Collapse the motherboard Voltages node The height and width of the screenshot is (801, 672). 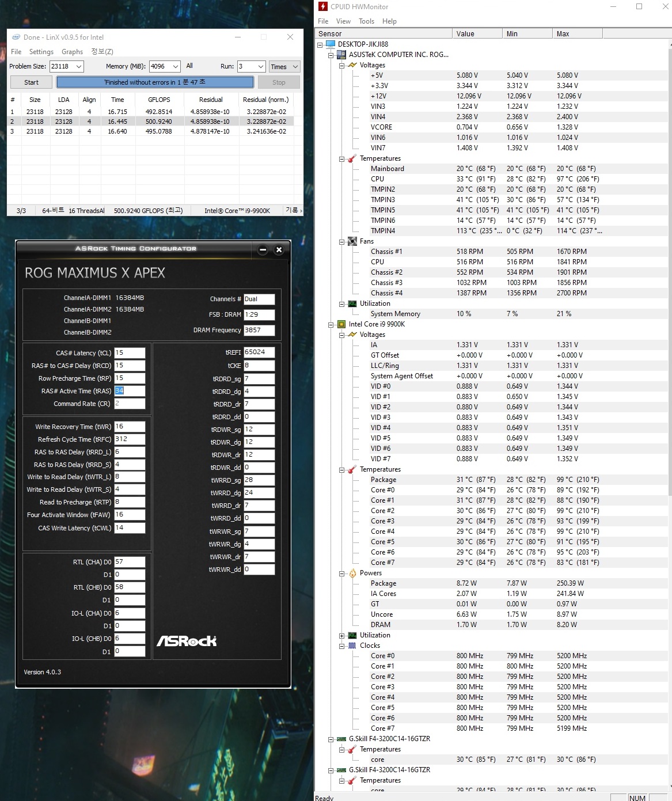point(341,65)
